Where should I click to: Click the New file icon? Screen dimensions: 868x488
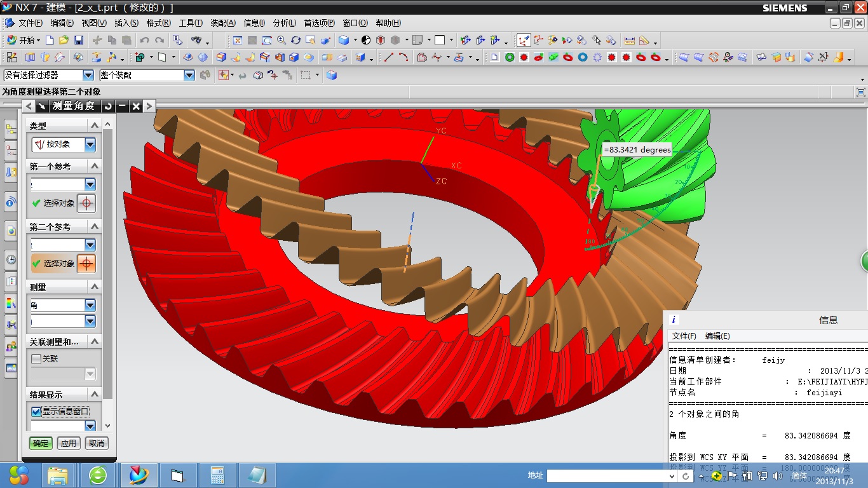coord(50,40)
